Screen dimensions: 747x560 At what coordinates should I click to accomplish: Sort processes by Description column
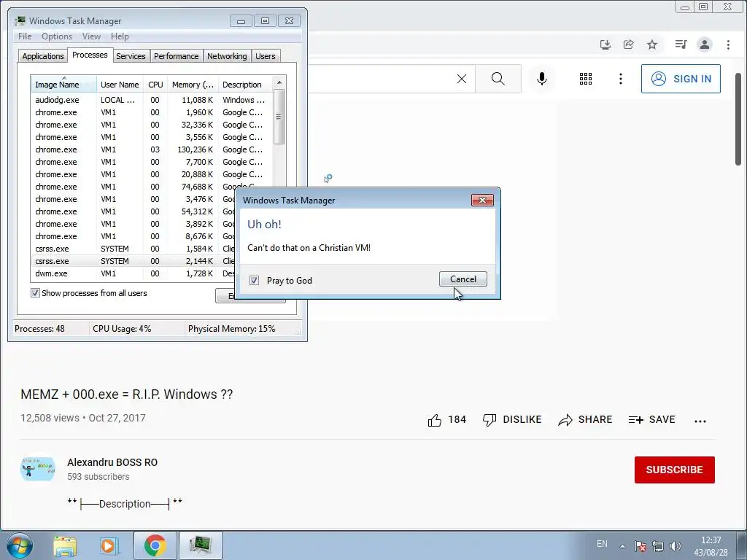pos(245,85)
